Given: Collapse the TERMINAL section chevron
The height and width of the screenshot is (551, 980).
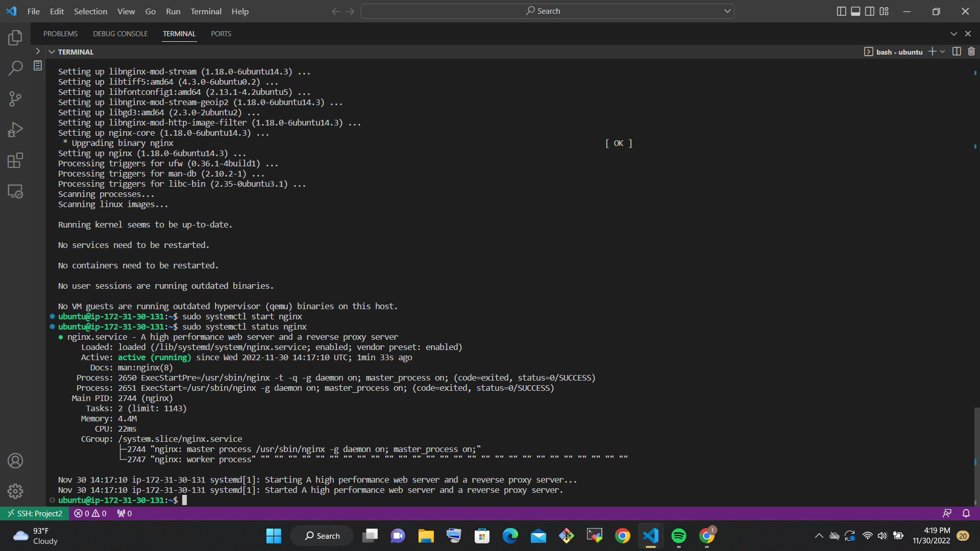Looking at the screenshot, I should click(52, 52).
